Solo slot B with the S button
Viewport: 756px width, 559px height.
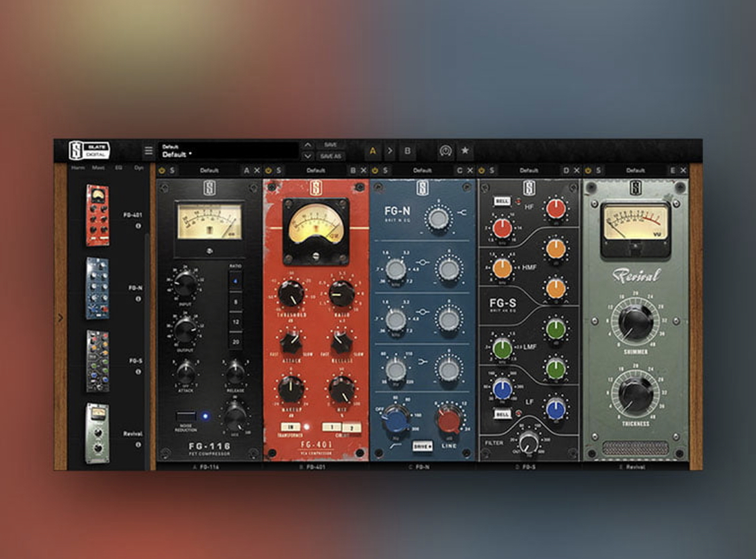(279, 170)
